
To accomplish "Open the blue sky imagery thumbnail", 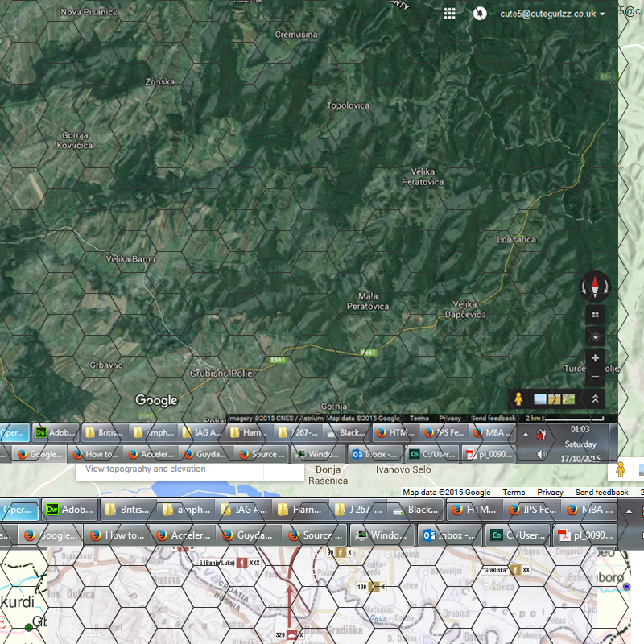I will point(540,398).
